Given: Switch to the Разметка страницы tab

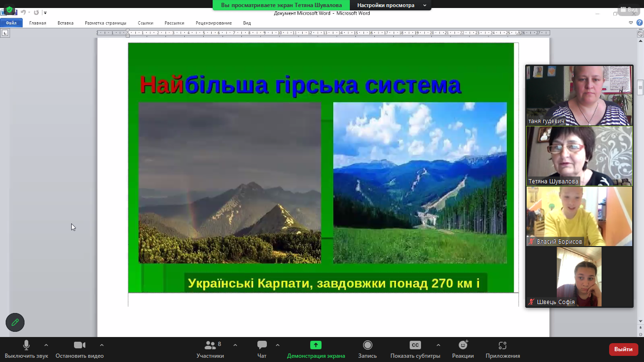Looking at the screenshot, I should (x=106, y=23).
